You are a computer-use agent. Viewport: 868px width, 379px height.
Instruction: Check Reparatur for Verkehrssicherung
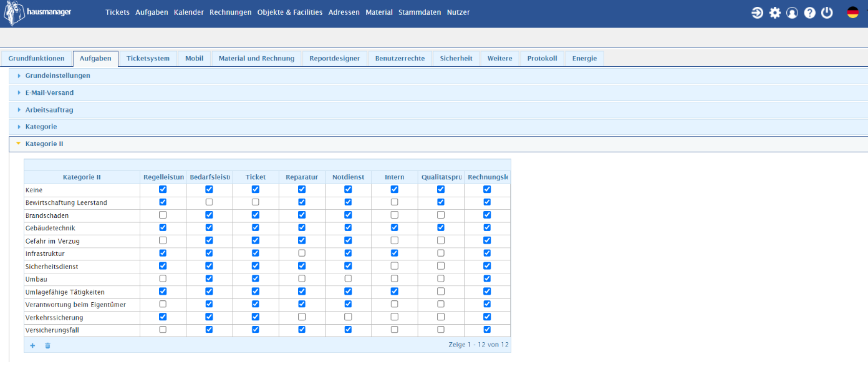[x=302, y=317]
